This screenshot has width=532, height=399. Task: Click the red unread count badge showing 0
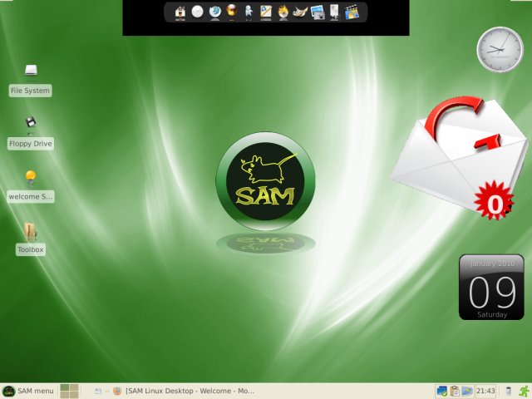pos(494,200)
